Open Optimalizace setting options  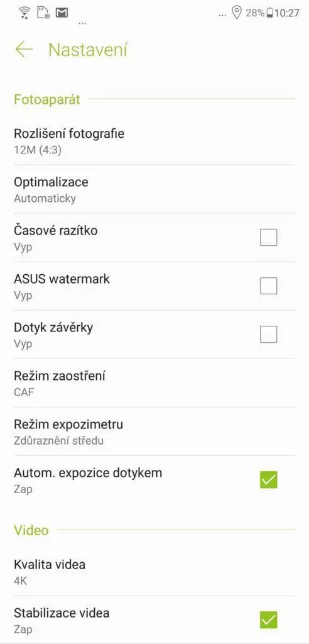pos(154,189)
